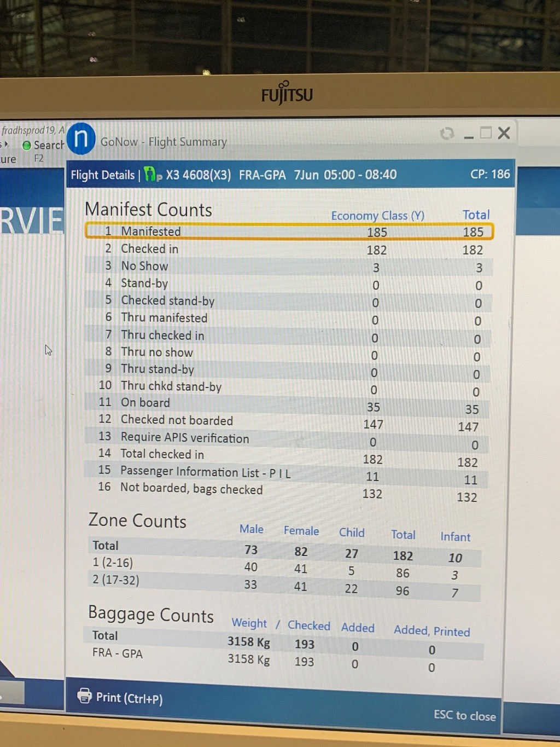Minimize the Flight Summary window
Viewport: 560px width, 747px height.
coord(469,134)
